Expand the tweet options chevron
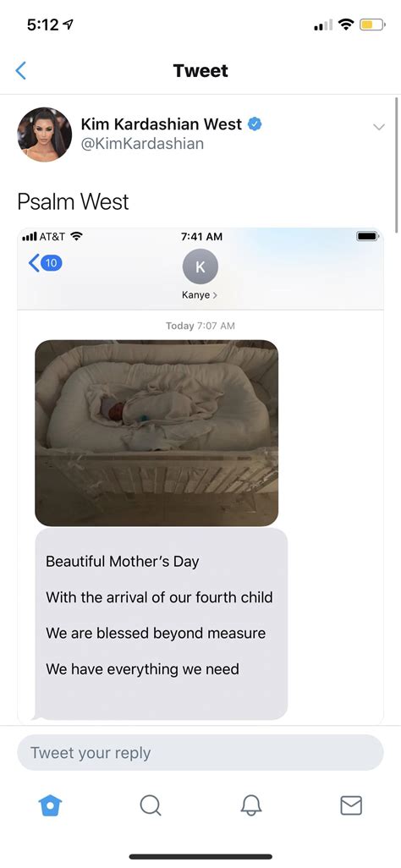 tap(379, 127)
